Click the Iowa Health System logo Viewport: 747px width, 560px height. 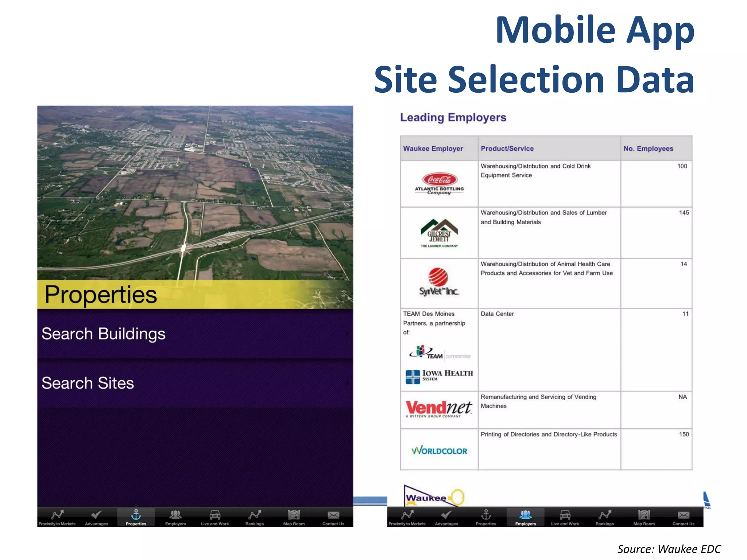tap(439, 376)
